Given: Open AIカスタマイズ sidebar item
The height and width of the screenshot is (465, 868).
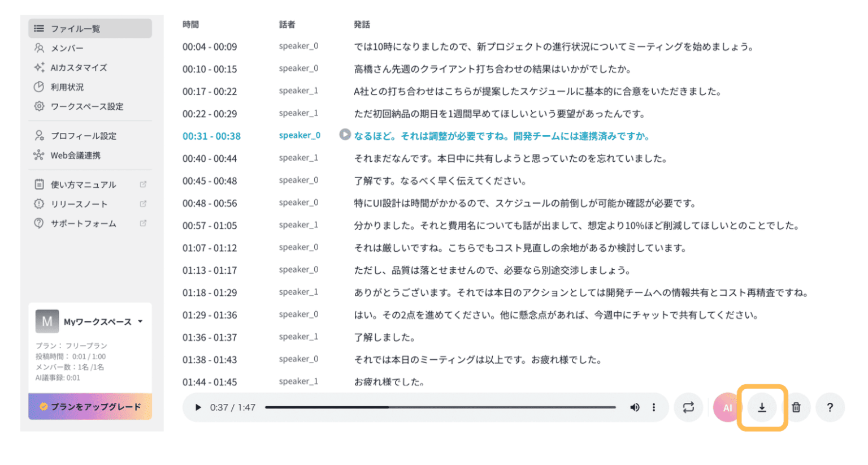Looking at the screenshot, I should click(78, 67).
